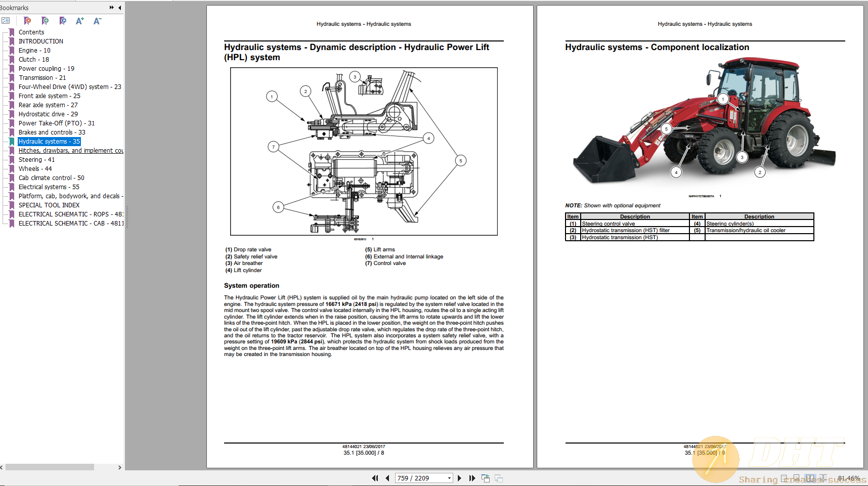Click the 81.46% zoom level control
The width and height of the screenshot is (868, 486).
tap(849, 477)
